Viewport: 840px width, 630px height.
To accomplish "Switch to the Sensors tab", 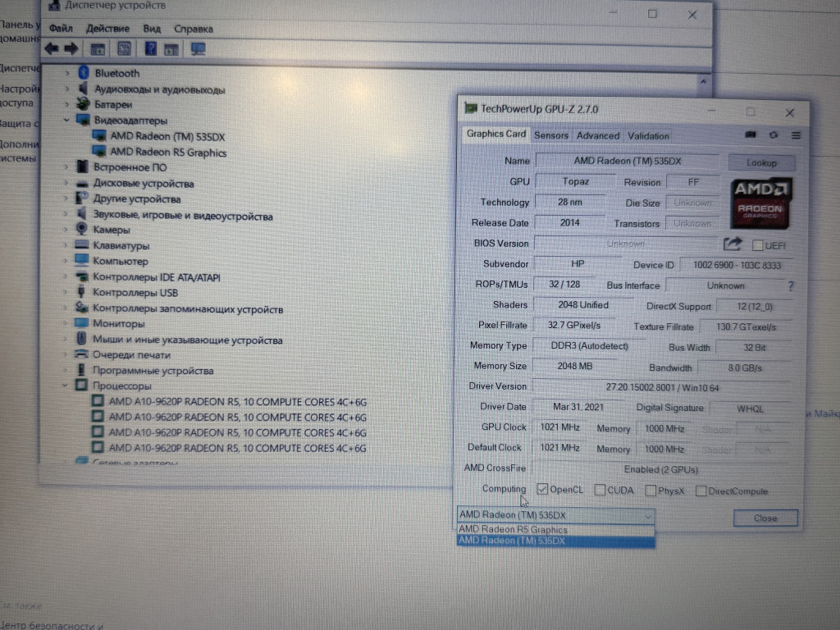I will [550, 135].
